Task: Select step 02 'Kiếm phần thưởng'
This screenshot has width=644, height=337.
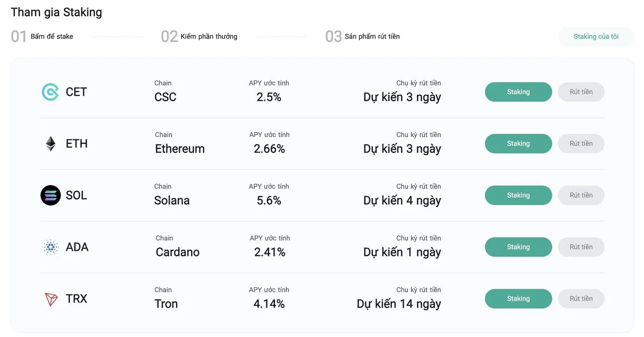Action: pos(208,37)
